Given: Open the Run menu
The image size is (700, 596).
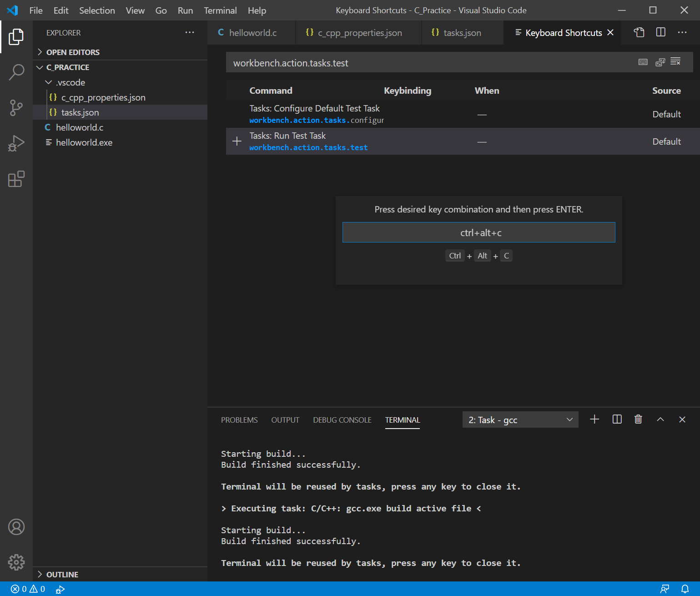Looking at the screenshot, I should 185,10.
